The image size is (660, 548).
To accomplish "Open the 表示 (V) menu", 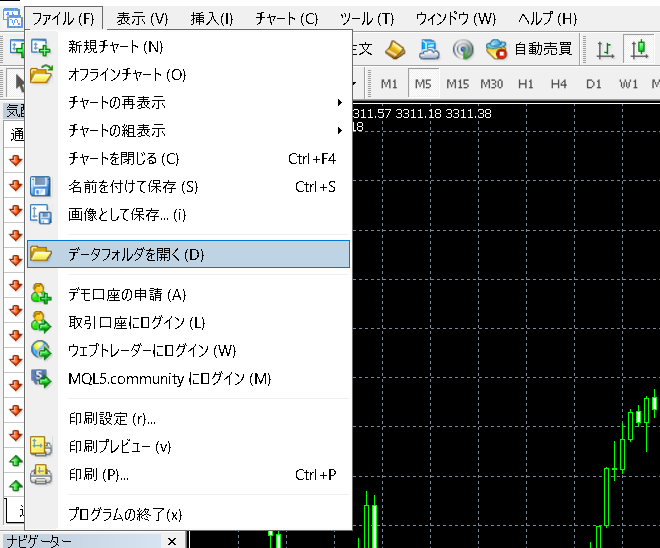I will 142,19.
